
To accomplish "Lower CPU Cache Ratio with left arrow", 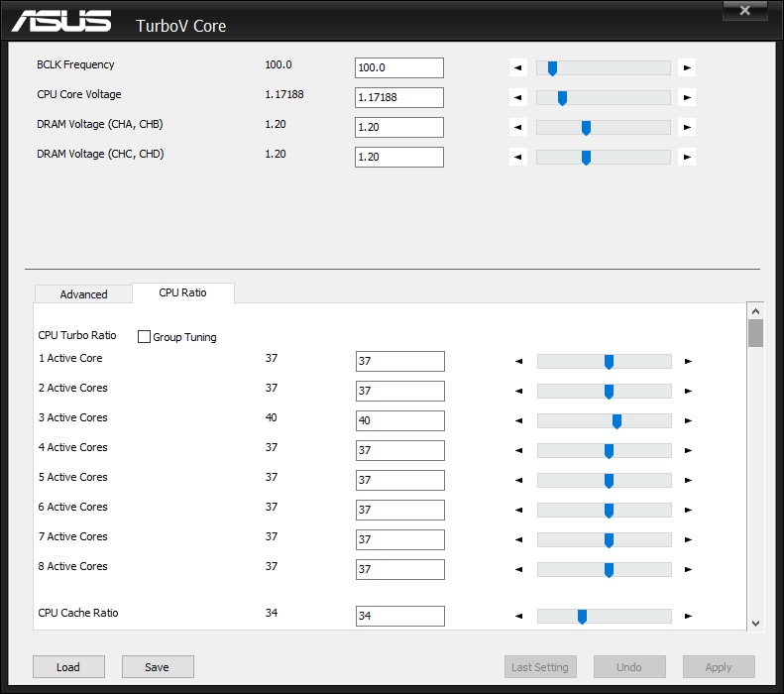I will tap(519, 616).
